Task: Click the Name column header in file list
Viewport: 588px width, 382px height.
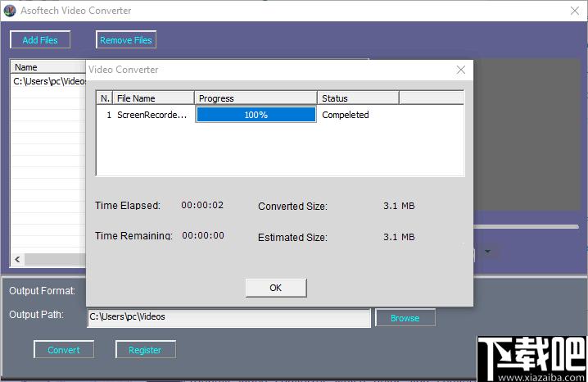Action: point(49,67)
